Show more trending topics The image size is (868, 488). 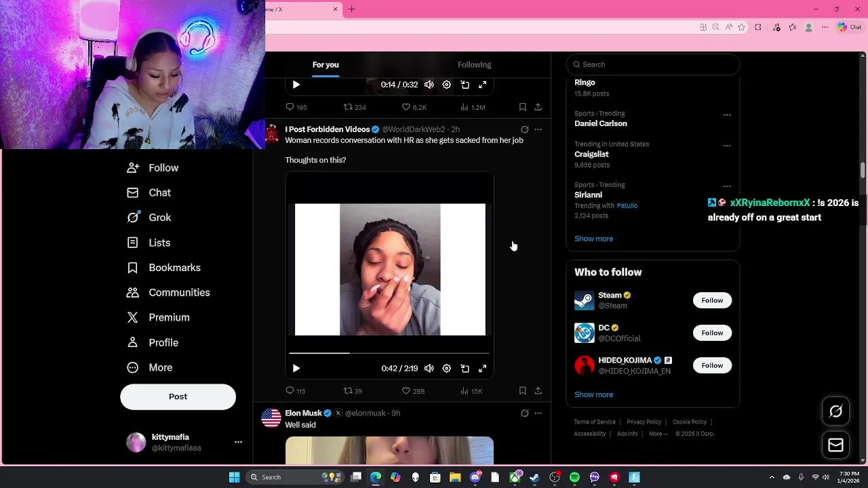point(593,239)
